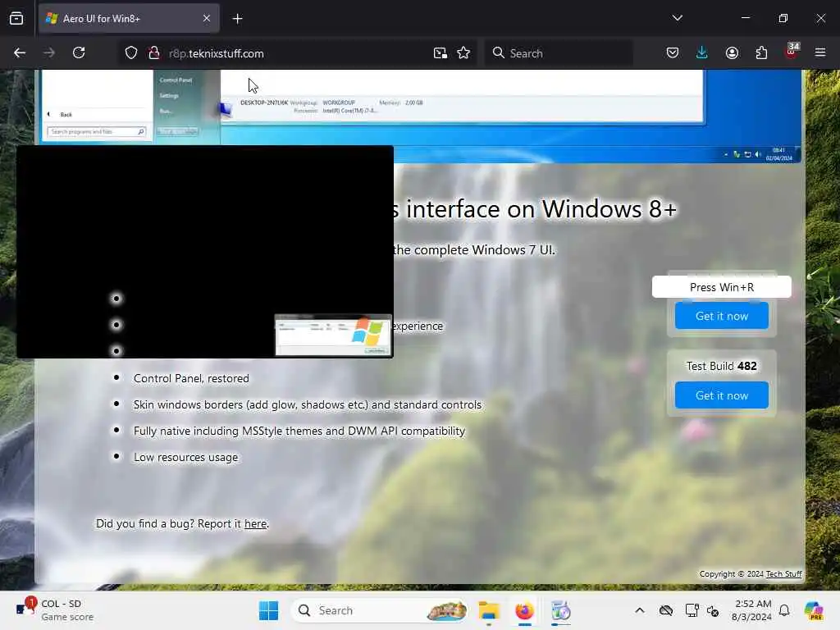Open the Firefox account icon
Viewport: 840px width, 630px height.
coord(732,52)
